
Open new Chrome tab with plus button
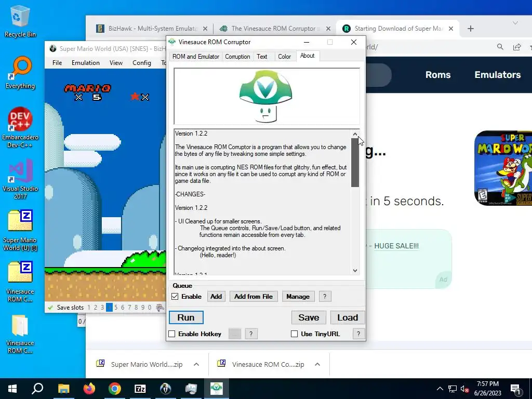click(x=471, y=29)
